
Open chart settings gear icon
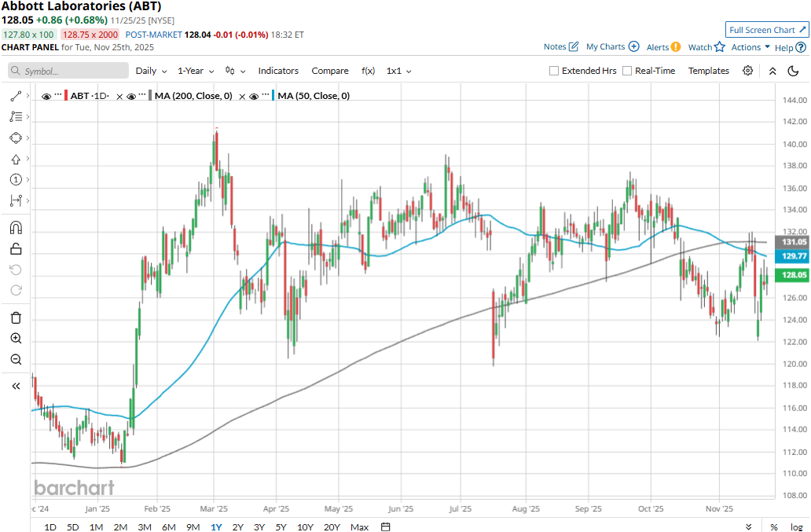pyautogui.click(x=747, y=71)
